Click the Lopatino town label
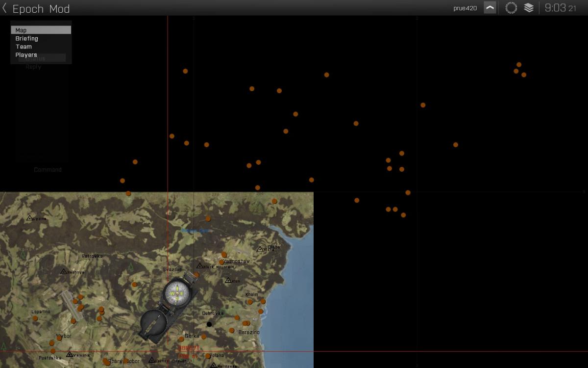Screen dimensions: 588x368 click(41, 312)
